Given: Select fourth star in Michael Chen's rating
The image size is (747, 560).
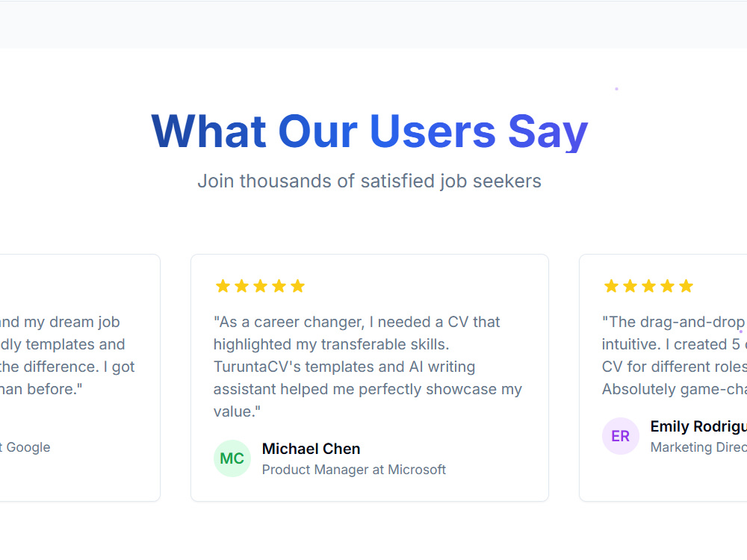Looking at the screenshot, I should click(279, 286).
